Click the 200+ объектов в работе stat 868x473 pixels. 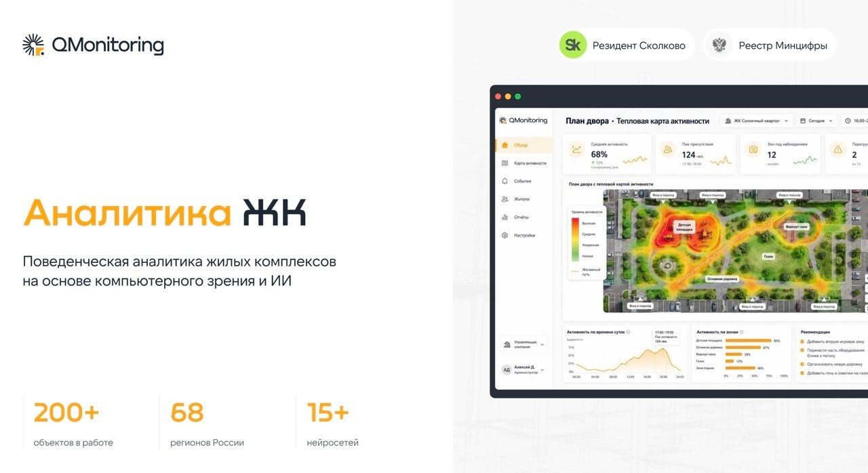73,424
